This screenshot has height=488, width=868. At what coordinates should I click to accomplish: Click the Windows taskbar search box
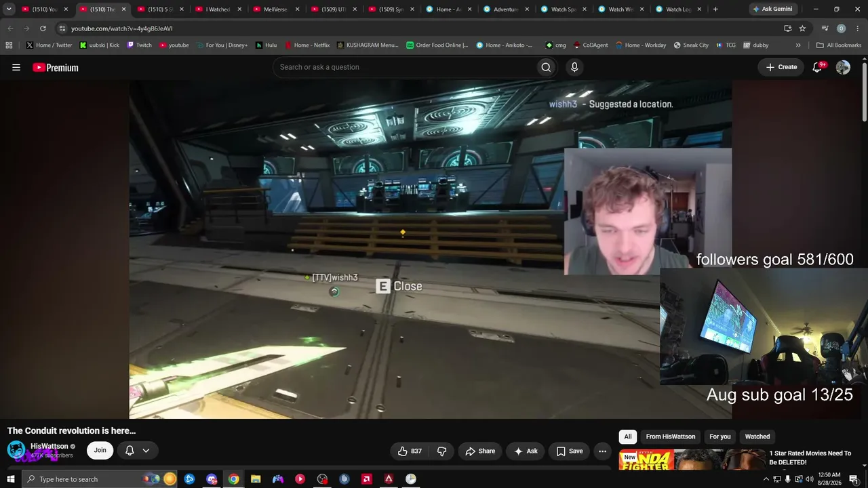coord(99,479)
